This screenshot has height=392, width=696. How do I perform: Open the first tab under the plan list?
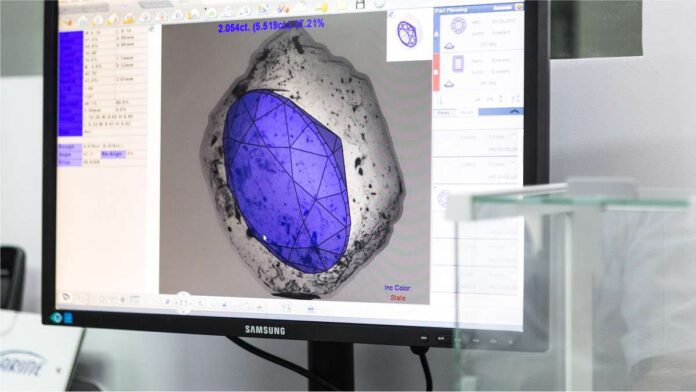(443, 113)
